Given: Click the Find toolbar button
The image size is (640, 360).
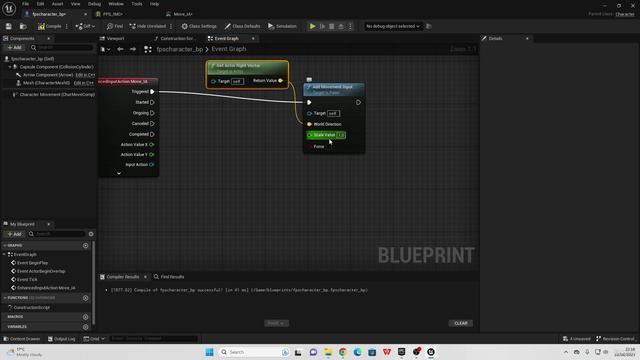Looking at the screenshot, I should pos(115,26).
